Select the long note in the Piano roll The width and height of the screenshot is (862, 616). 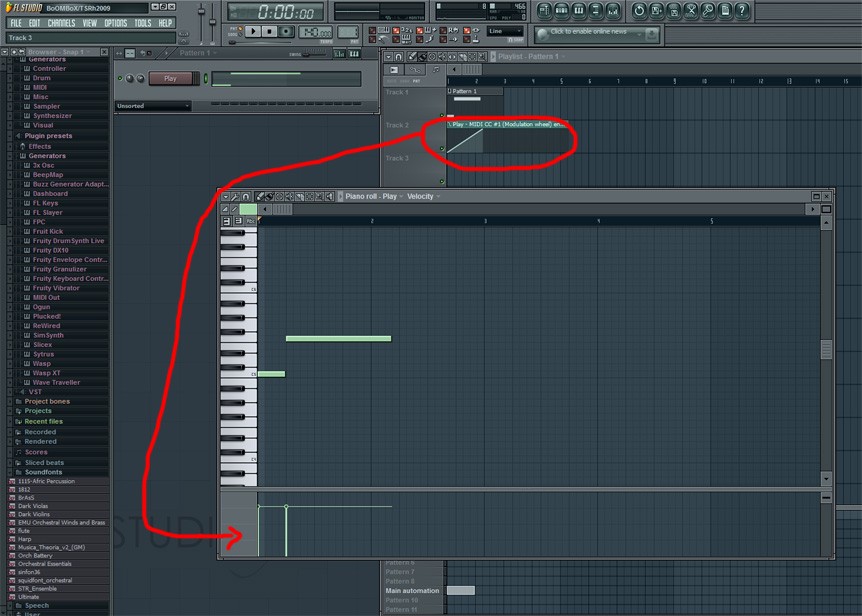pos(339,338)
